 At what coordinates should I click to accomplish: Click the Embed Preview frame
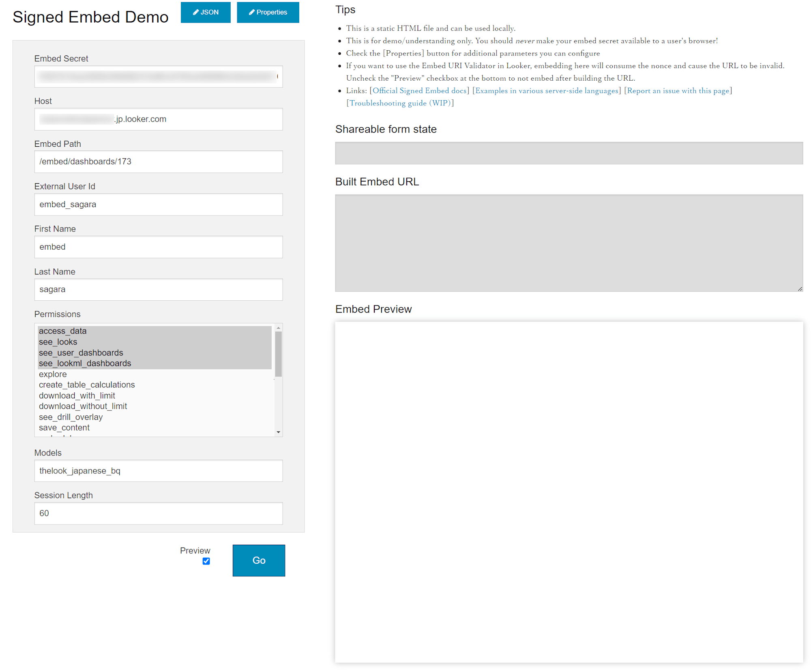pyautogui.click(x=569, y=492)
